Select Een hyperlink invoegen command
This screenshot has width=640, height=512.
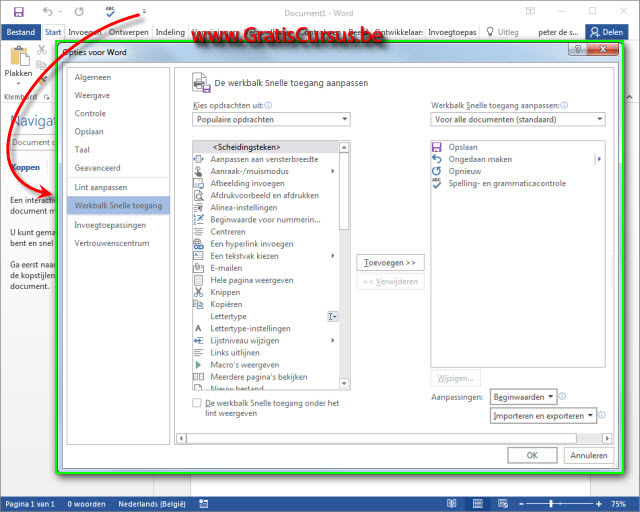pyautogui.click(x=265, y=244)
